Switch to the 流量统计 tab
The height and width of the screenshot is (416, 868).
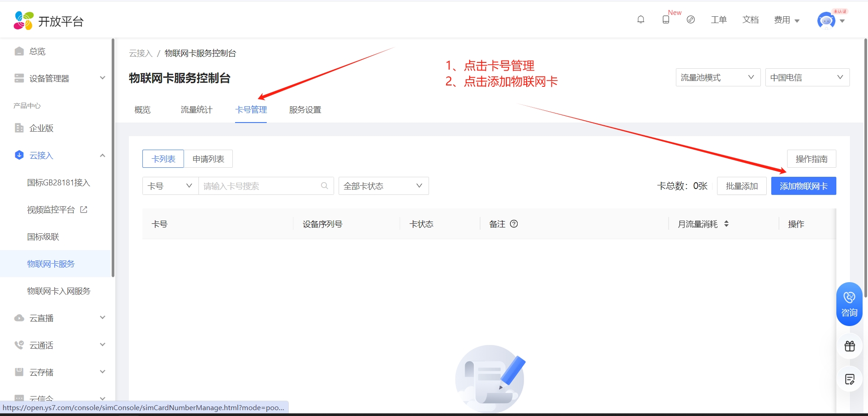(196, 110)
